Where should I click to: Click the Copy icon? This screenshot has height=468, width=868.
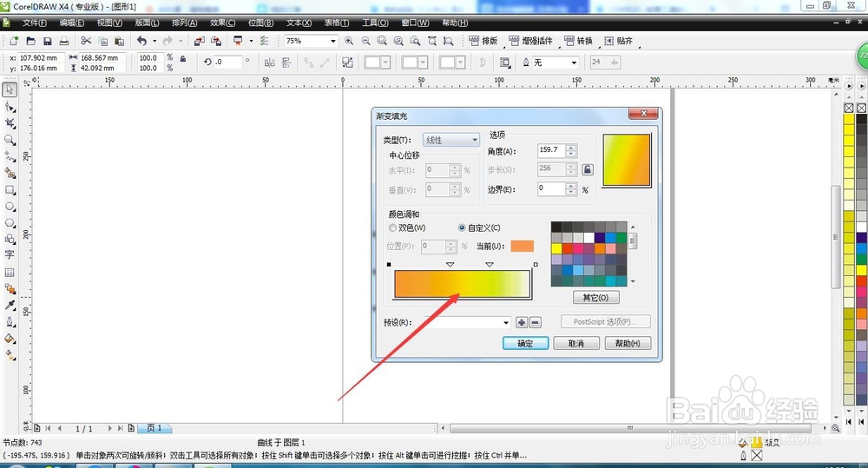103,41
